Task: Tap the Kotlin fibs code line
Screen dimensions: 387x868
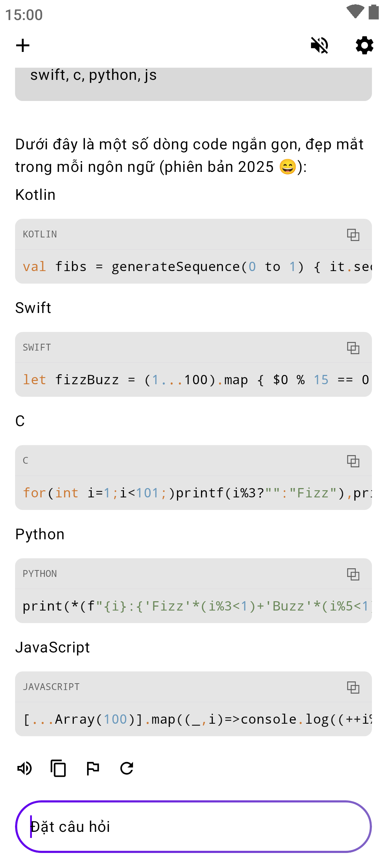Action: pos(193,267)
